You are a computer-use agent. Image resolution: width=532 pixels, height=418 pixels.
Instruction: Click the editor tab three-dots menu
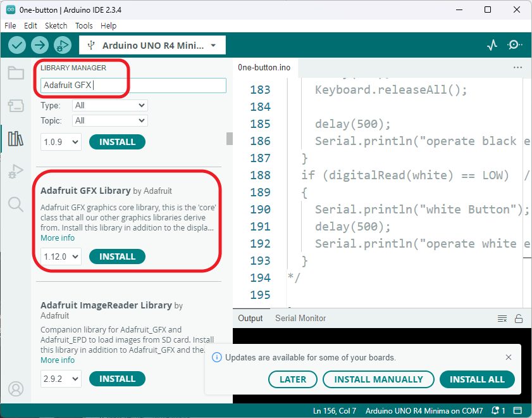(517, 67)
